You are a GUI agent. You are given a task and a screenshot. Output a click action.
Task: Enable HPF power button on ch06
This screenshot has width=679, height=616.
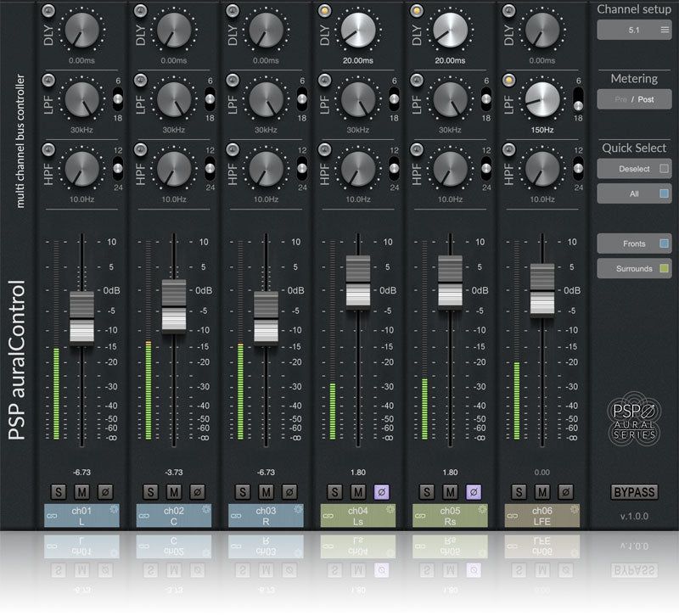coord(509,149)
